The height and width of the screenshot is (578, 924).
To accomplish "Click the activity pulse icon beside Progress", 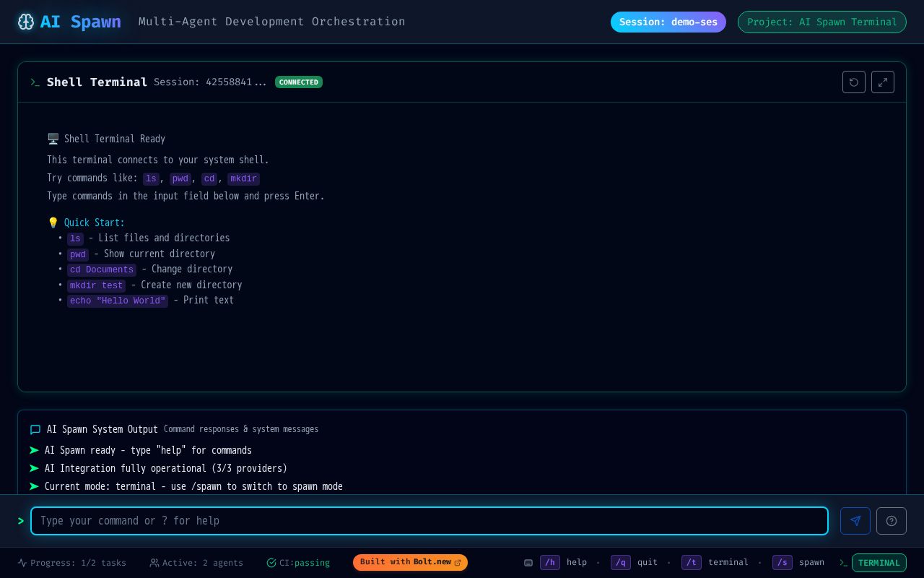I will point(22,563).
